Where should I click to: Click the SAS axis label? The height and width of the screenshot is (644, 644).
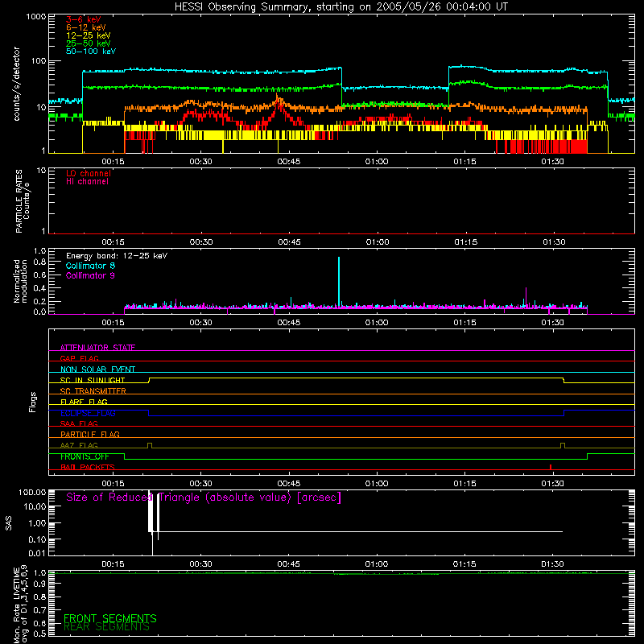9,523
